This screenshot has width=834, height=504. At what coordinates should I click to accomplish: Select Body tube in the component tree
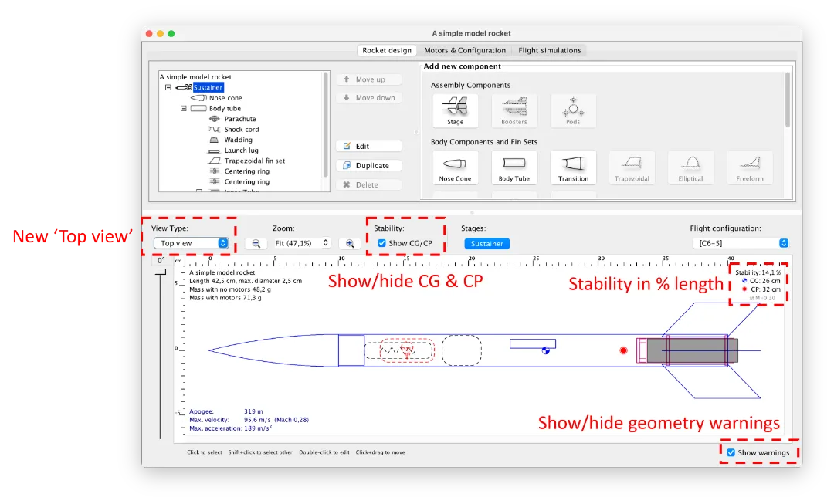[x=225, y=109]
